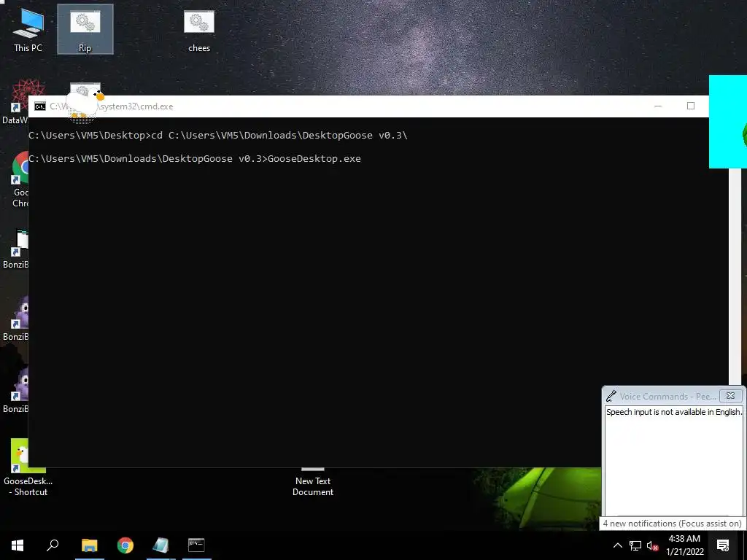Open the Action Center notifications
The image size is (747, 560).
pyautogui.click(x=723, y=545)
